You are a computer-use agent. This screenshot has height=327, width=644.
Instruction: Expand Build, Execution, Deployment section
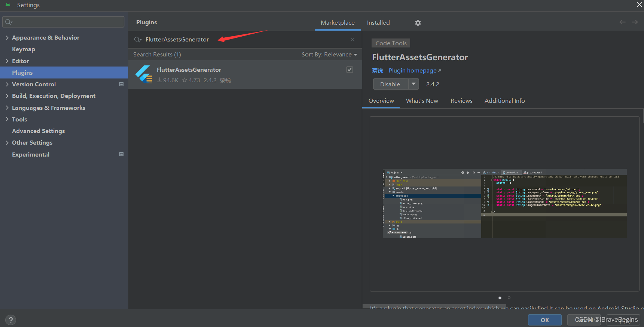point(7,96)
